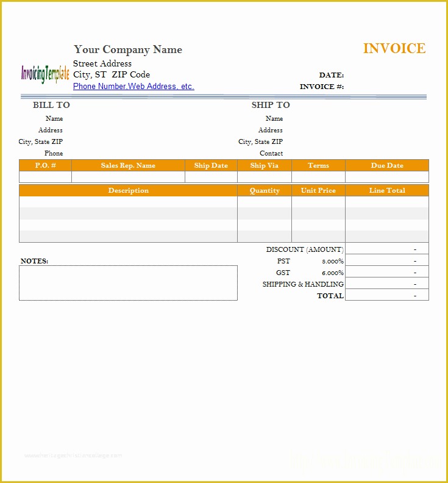
Task: Click the TOTAL value cell
Action: pos(387,295)
